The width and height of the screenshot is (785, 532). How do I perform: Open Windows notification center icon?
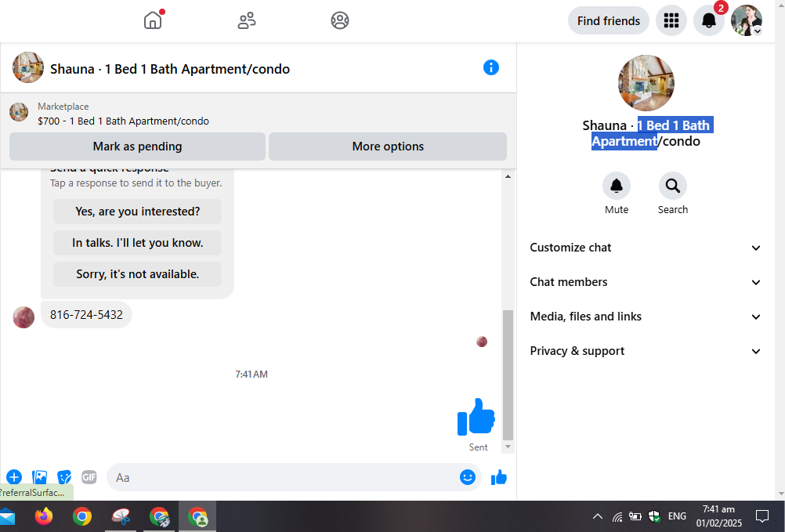[x=762, y=516]
